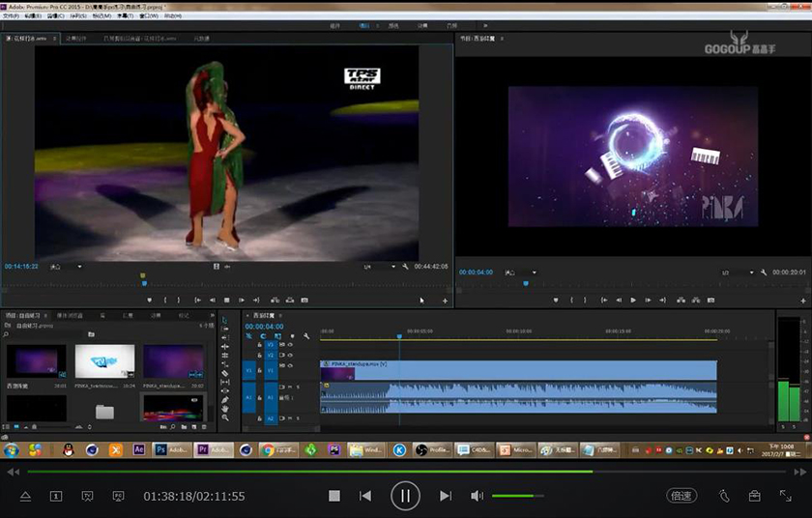Select the Hand tool in the tools panel

click(225, 409)
